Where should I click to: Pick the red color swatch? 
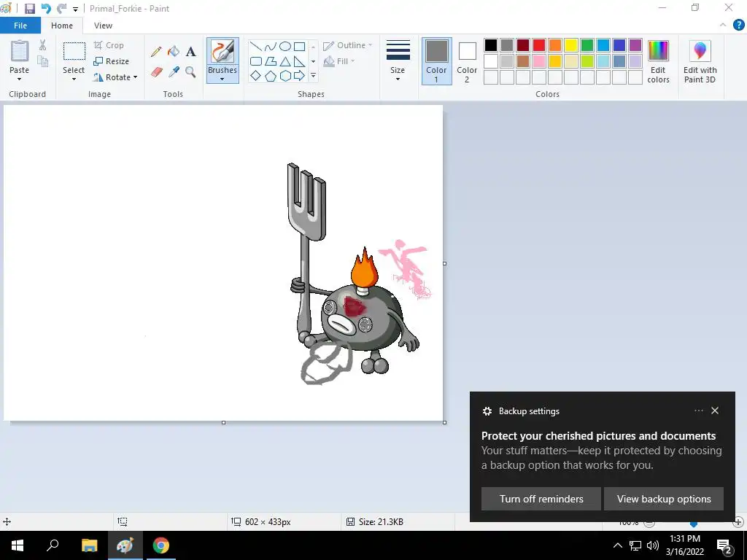click(x=539, y=45)
